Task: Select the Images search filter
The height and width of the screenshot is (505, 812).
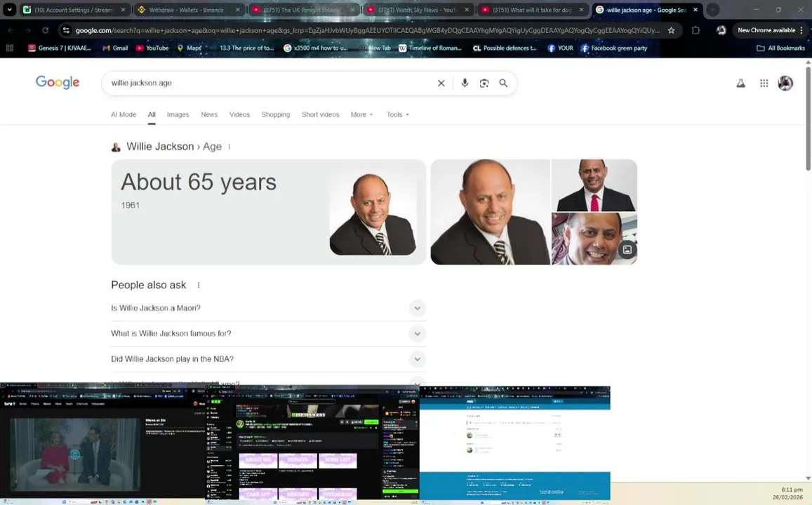Action: click(x=178, y=114)
